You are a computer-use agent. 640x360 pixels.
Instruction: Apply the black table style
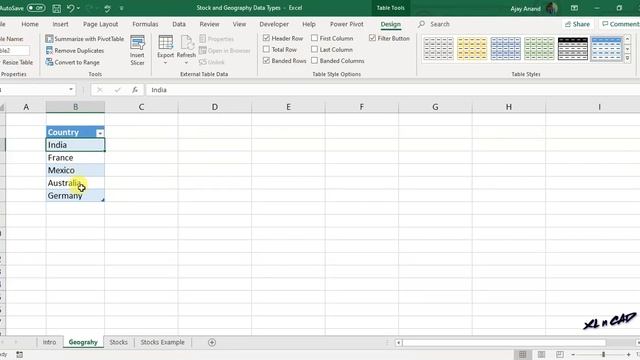573,49
